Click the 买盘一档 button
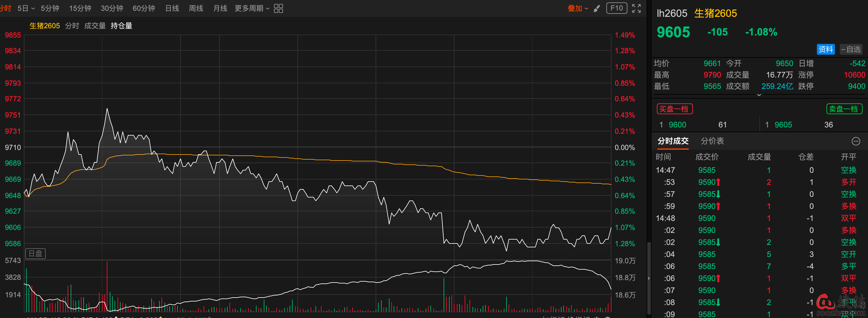 pos(674,109)
